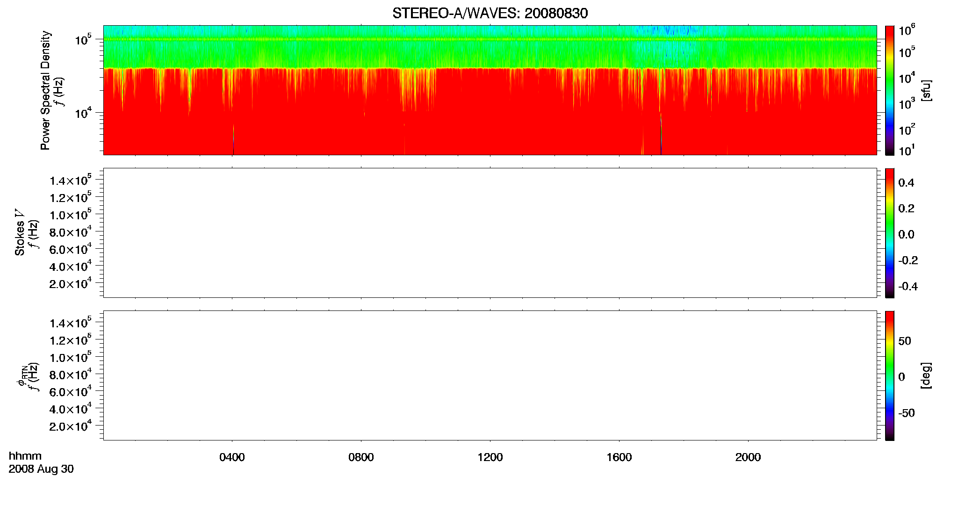Click the 0400 time tick label
This screenshot has width=980, height=505.
(x=232, y=457)
